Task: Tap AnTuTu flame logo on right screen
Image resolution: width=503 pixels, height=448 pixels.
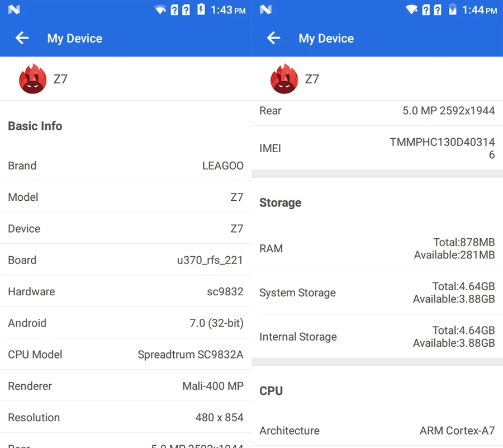Action: click(284, 79)
